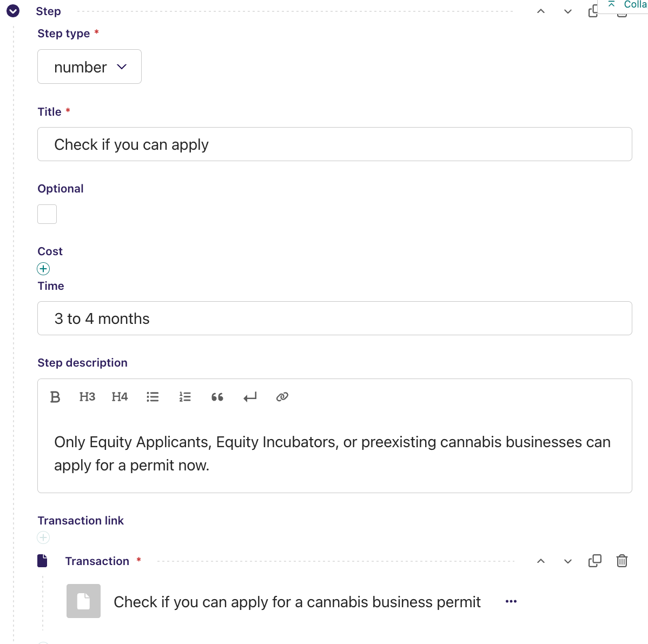This screenshot has height=644, width=648.
Task: Insert numbered list in Step description
Action: pyautogui.click(x=185, y=397)
